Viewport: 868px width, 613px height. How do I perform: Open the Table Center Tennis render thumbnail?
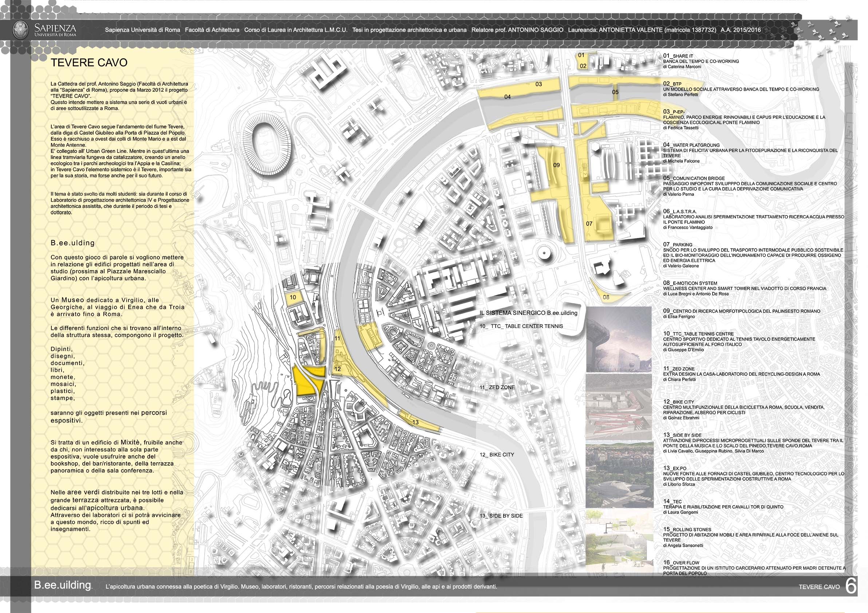coord(619,340)
